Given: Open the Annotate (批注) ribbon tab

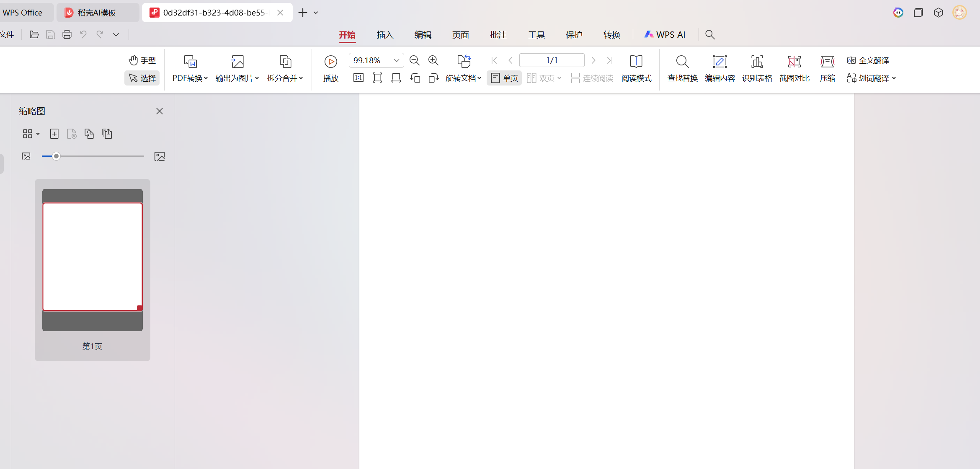Looking at the screenshot, I should click(x=498, y=35).
